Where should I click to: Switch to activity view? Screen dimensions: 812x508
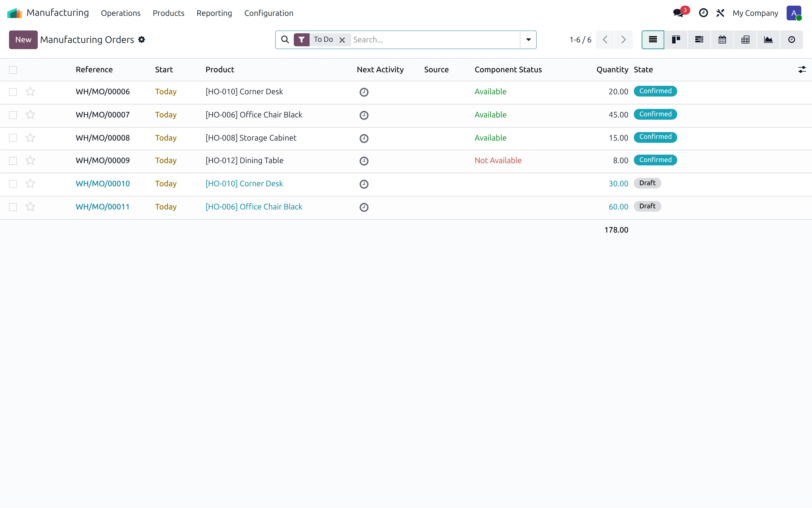791,40
